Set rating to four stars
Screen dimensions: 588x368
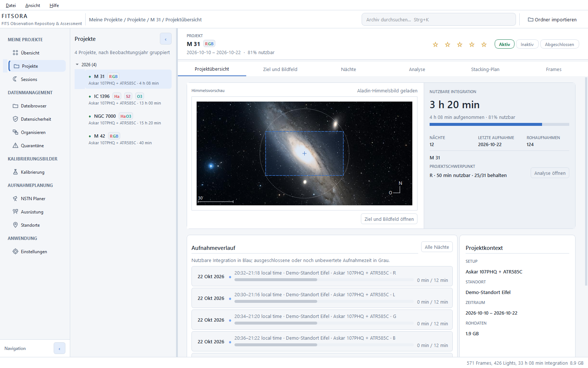[472, 45]
